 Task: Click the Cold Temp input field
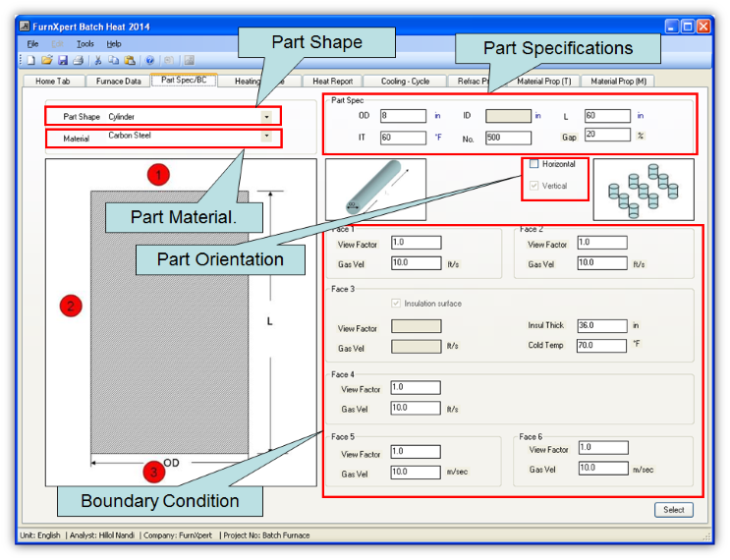click(601, 346)
